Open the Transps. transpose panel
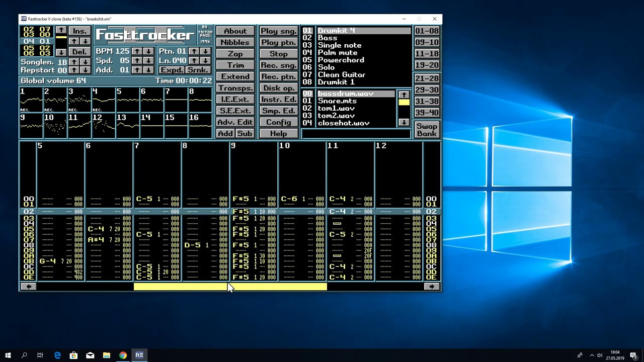 [x=235, y=88]
